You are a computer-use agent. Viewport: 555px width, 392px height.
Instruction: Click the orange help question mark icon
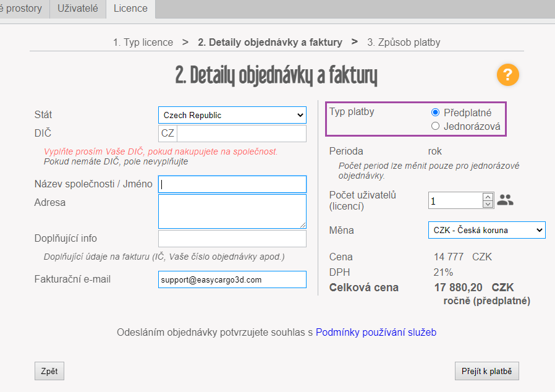click(x=507, y=75)
